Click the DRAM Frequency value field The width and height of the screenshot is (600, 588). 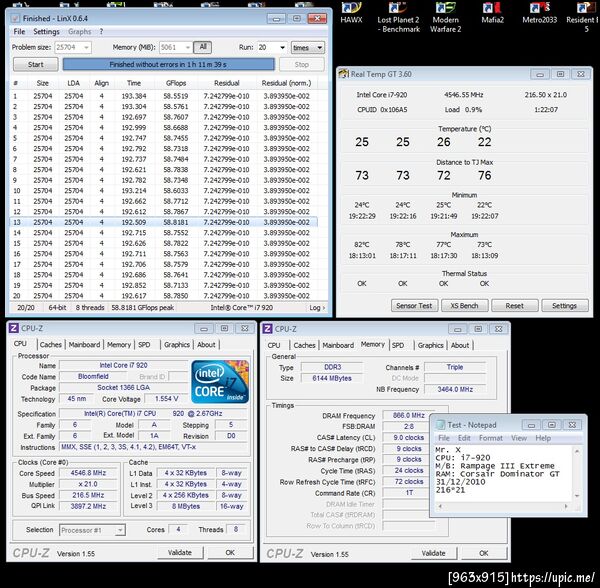[x=408, y=415]
